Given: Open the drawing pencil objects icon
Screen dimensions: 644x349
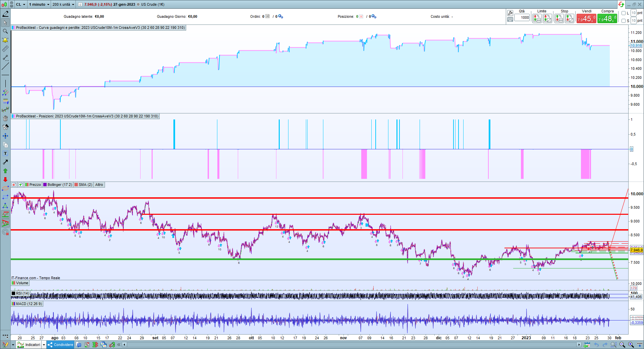Looking at the screenshot, I should [5, 345].
